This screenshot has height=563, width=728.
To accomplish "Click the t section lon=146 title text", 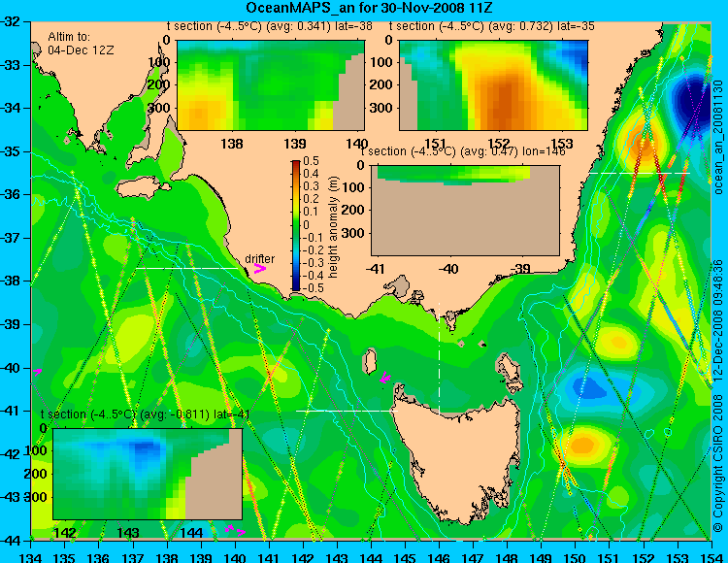I will [463, 151].
